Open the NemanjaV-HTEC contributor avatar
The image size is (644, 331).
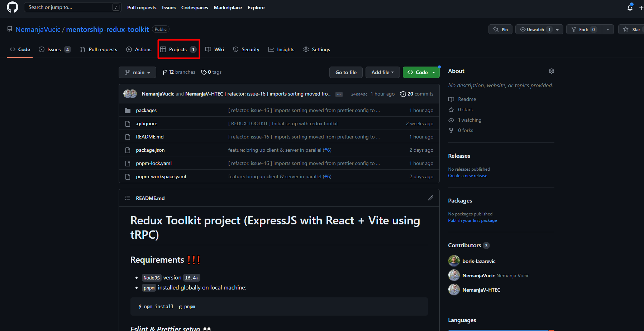pyautogui.click(x=454, y=290)
